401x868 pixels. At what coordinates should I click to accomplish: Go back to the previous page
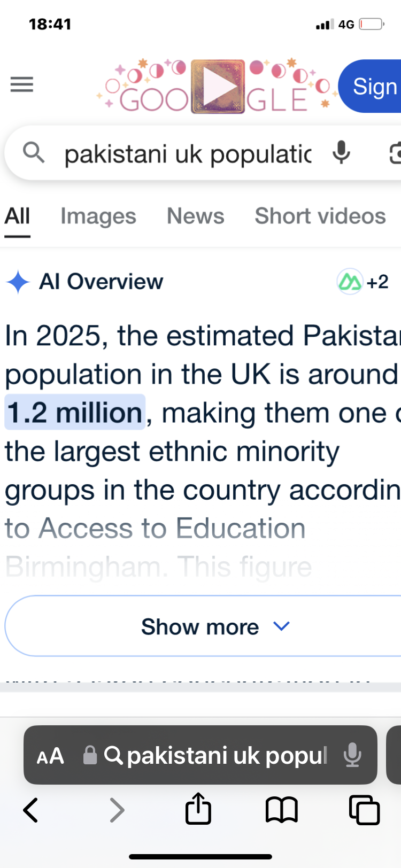click(30, 810)
